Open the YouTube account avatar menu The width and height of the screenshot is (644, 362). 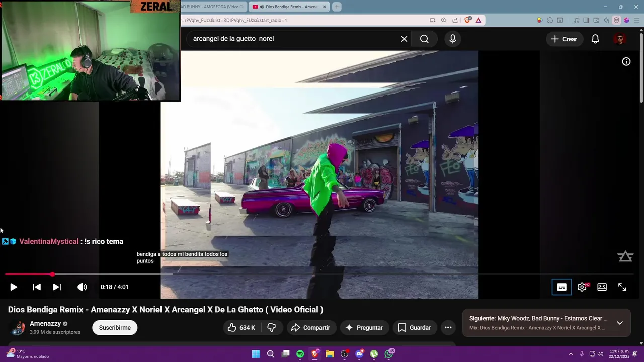click(x=619, y=39)
